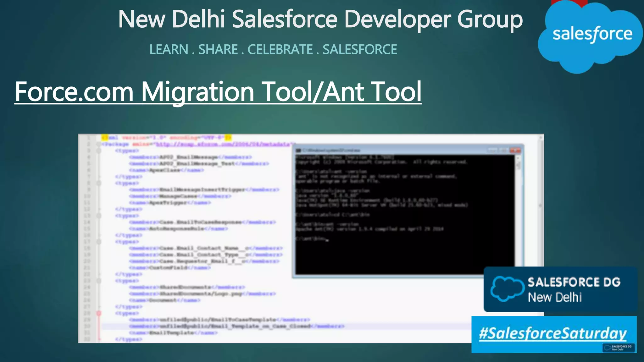Click the small Salesforce DG badge under hashtag
This screenshot has width=644, height=362.
coord(619,348)
